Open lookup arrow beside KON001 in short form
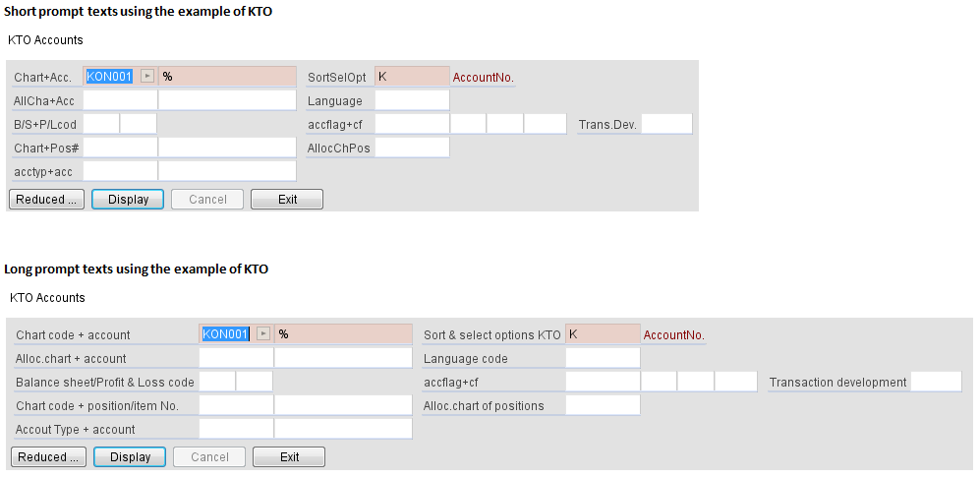 (x=146, y=77)
